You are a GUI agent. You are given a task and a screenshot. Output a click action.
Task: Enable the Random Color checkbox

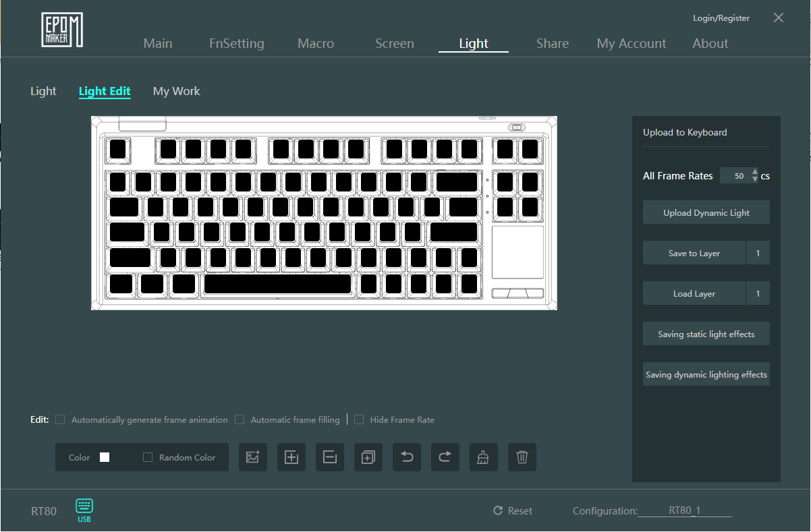point(148,457)
